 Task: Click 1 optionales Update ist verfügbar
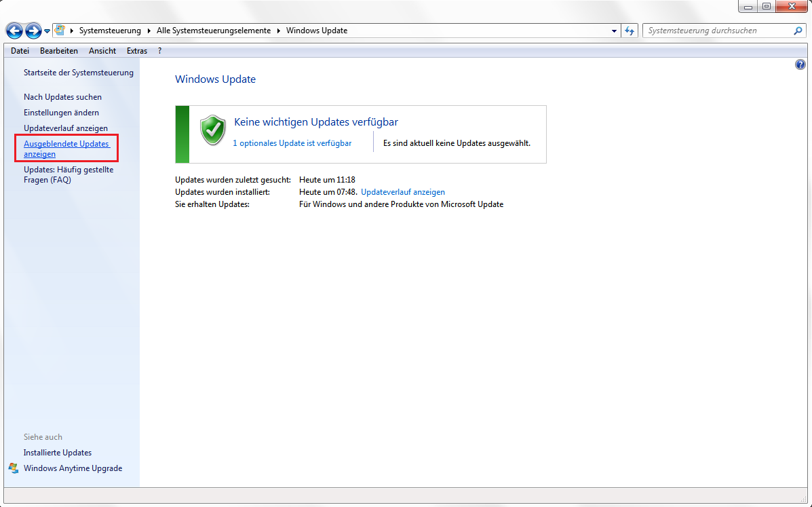292,143
